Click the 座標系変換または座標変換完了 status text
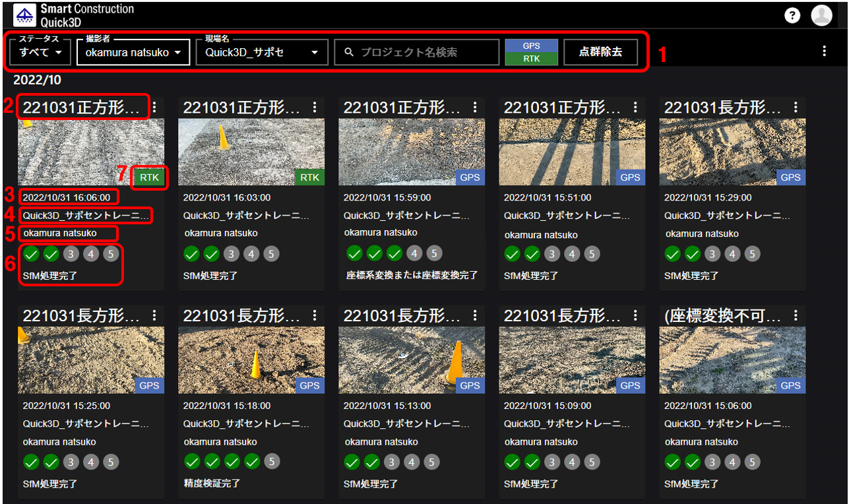The height and width of the screenshot is (504, 849). 411,275
